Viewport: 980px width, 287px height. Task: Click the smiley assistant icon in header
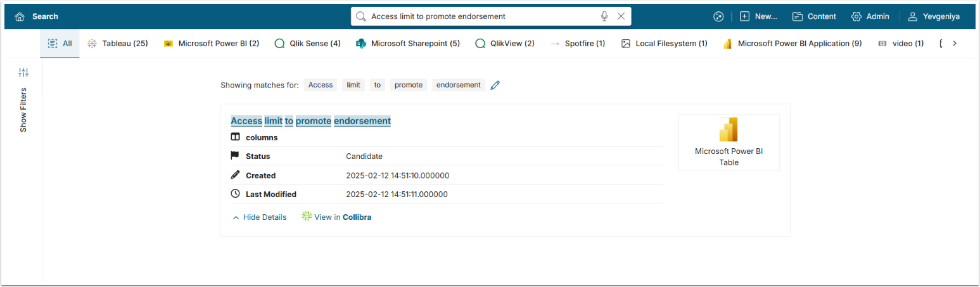(718, 16)
